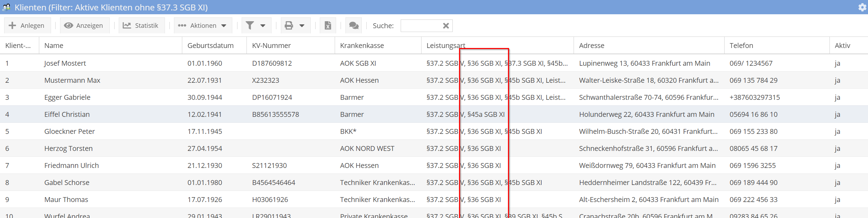
Task: Click address Heddernheimer Landstraße 122
Action: 648,183
